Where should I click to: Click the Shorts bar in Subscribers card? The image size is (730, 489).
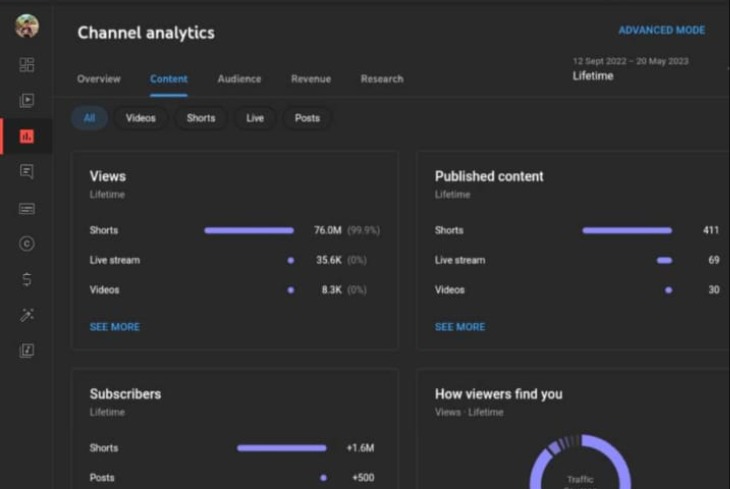click(x=282, y=448)
